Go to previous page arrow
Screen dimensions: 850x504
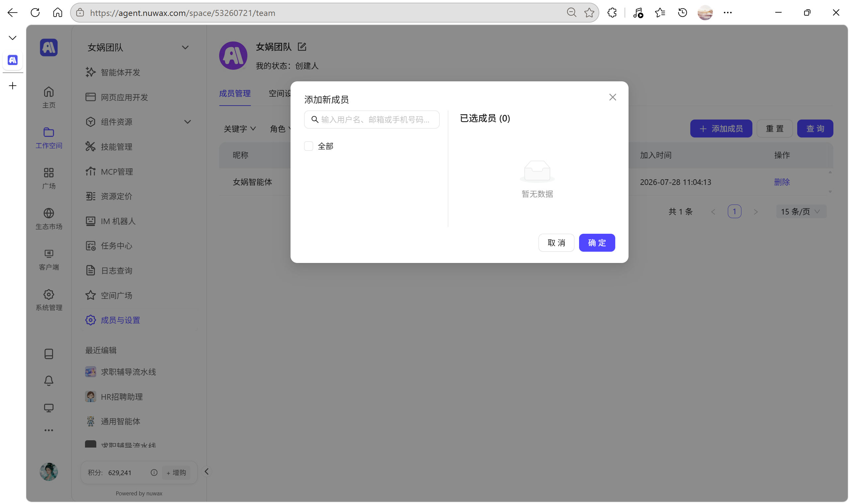(713, 211)
